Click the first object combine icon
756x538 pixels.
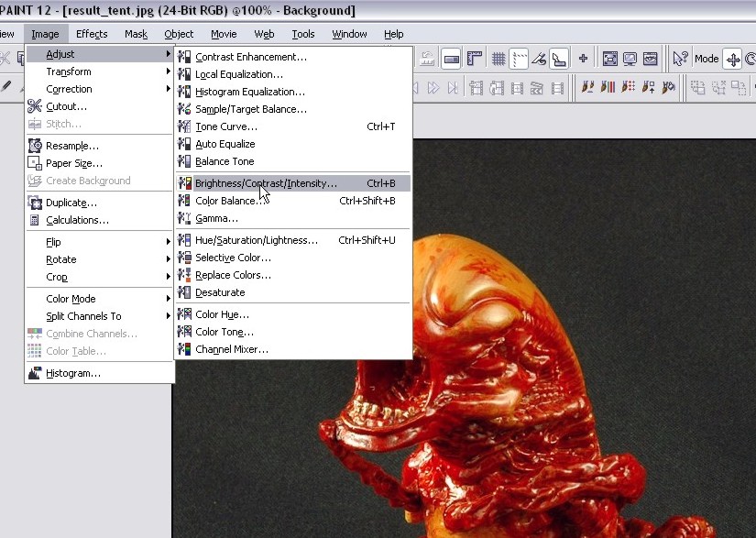pyautogui.click(x=697, y=87)
